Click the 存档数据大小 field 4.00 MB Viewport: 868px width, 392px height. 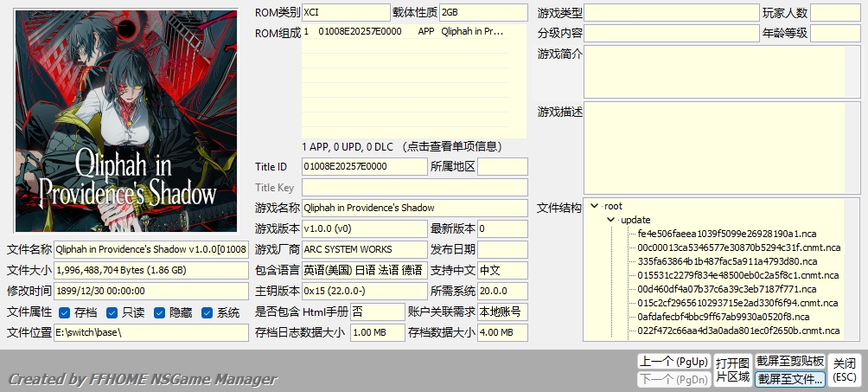(502, 332)
